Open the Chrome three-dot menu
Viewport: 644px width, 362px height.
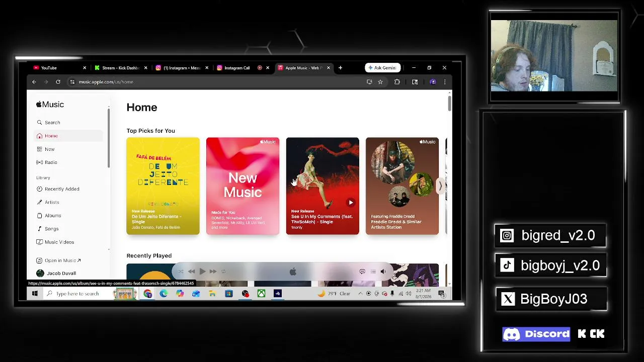pyautogui.click(x=444, y=82)
